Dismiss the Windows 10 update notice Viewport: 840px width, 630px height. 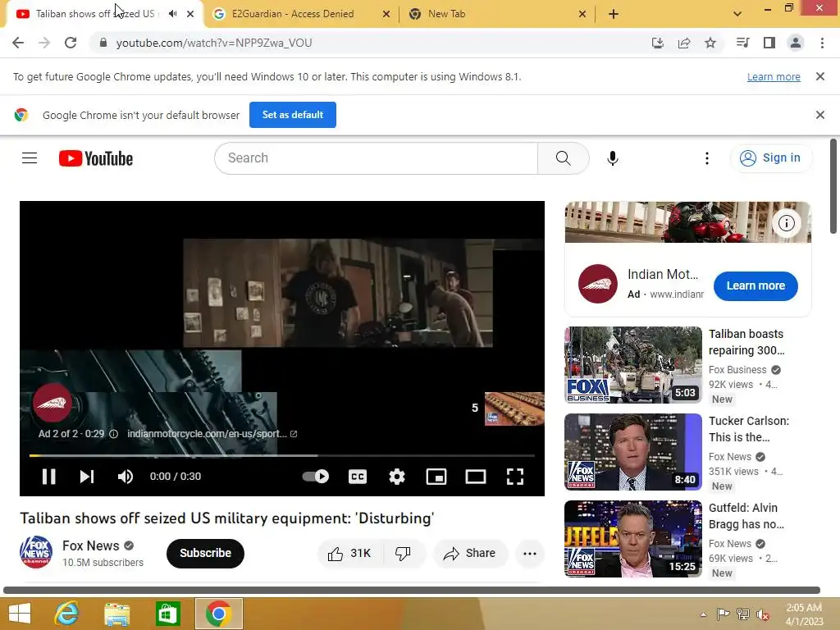(820, 76)
